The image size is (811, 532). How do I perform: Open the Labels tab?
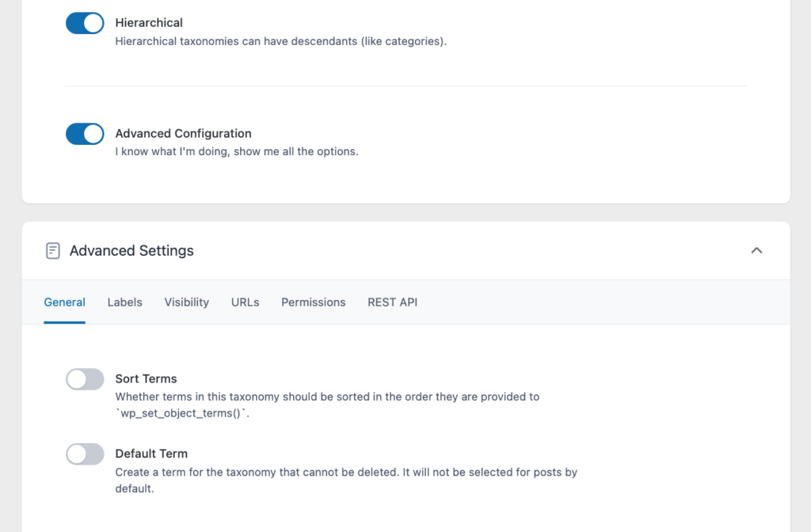125,302
